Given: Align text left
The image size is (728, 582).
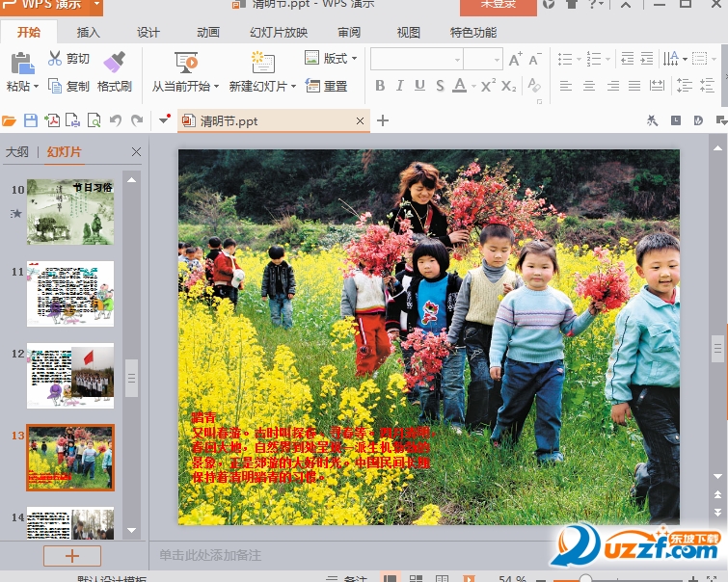Looking at the screenshot, I should click(x=565, y=86).
